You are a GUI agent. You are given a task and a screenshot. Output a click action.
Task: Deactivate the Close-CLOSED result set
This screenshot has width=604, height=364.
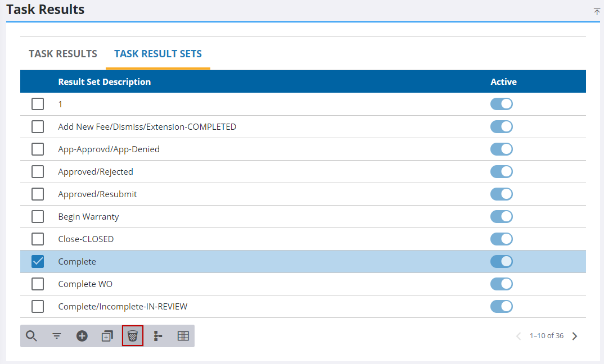pyautogui.click(x=502, y=239)
